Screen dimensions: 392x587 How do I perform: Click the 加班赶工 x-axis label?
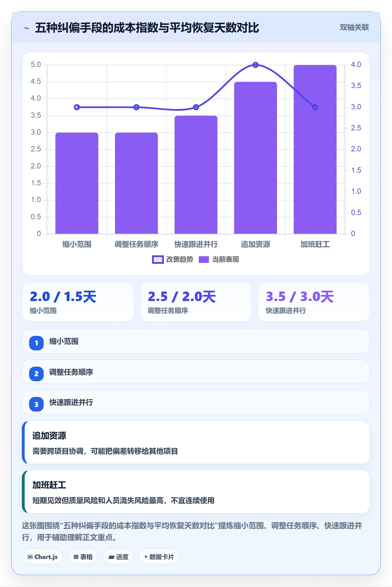[x=315, y=244]
